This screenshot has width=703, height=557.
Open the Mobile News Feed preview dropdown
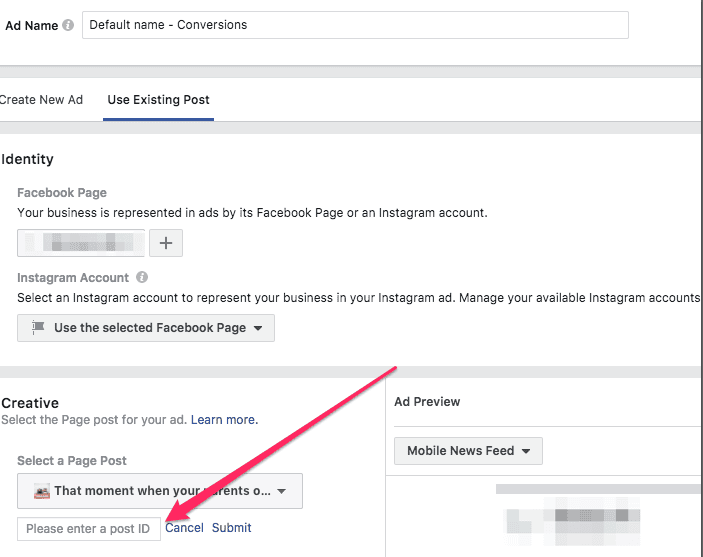point(468,451)
